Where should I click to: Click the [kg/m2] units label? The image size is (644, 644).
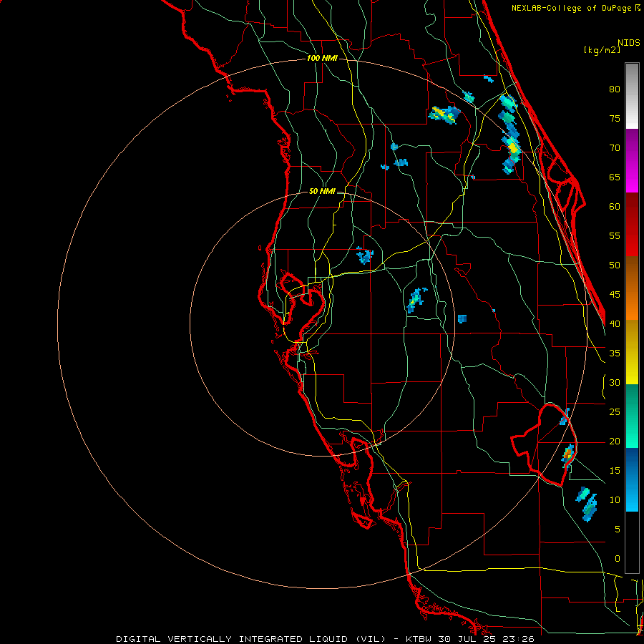(602, 50)
